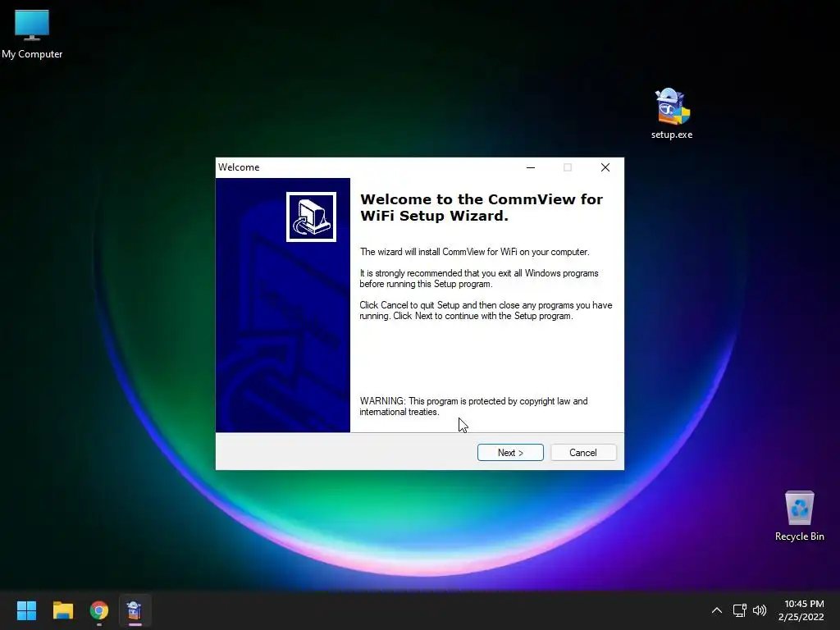Select the Recycle Bin desktop icon
This screenshot has width=840, height=630.
point(799,517)
